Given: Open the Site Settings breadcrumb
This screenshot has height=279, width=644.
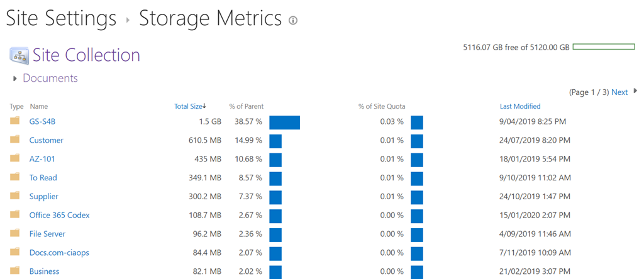Looking at the screenshot, I should 61,18.
